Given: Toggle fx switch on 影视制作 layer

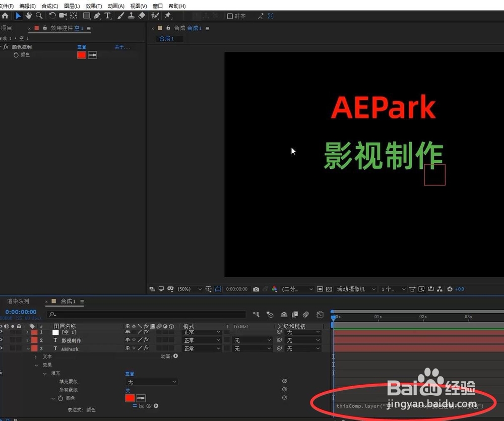Looking at the screenshot, I should (146, 340).
